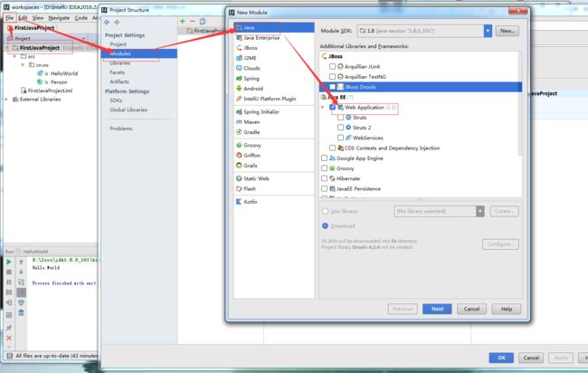Click Next button in New Module
The height and width of the screenshot is (373, 588).
point(437,309)
